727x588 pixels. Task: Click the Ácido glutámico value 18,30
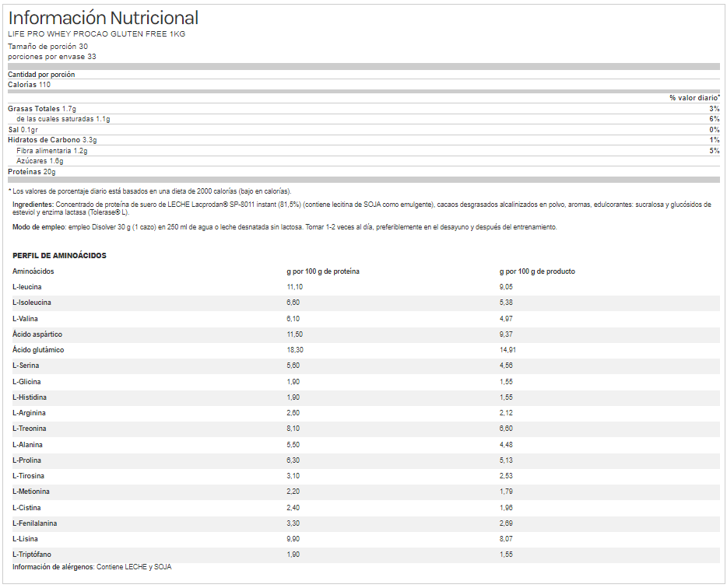point(295,350)
